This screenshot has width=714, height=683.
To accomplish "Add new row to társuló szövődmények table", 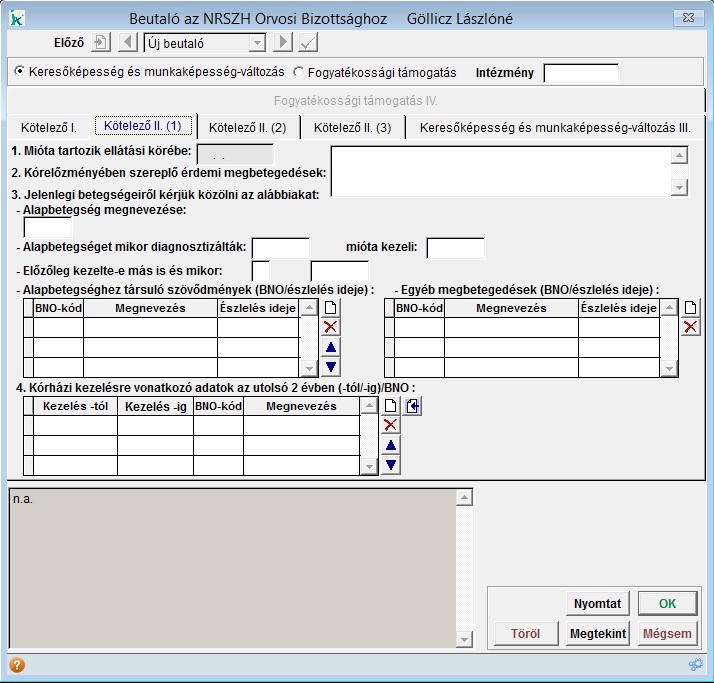I will tap(331, 308).
